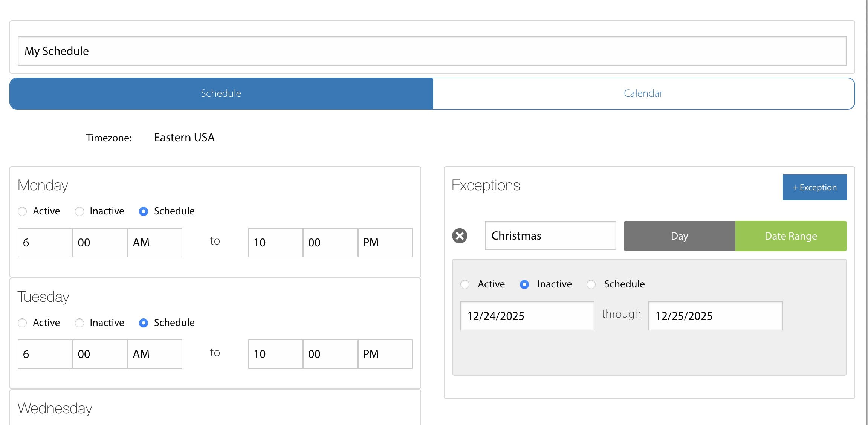This screenshot has width=868, height=425.
Task: Open Tuesday start minutes field
Action: [x=100, y=354]
